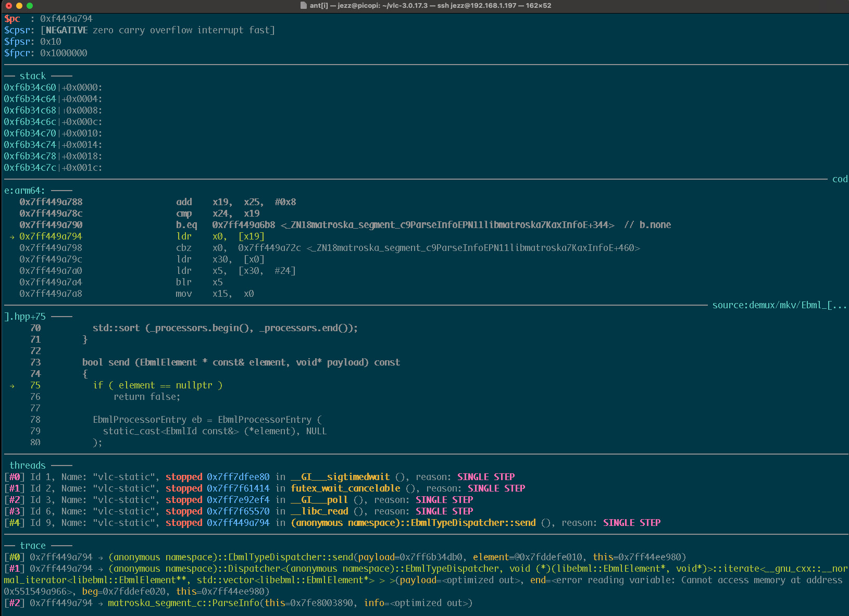Click stack address 0xf6b34c60
This screenshot has height=616, width=849.
click(x=30, y=87)
